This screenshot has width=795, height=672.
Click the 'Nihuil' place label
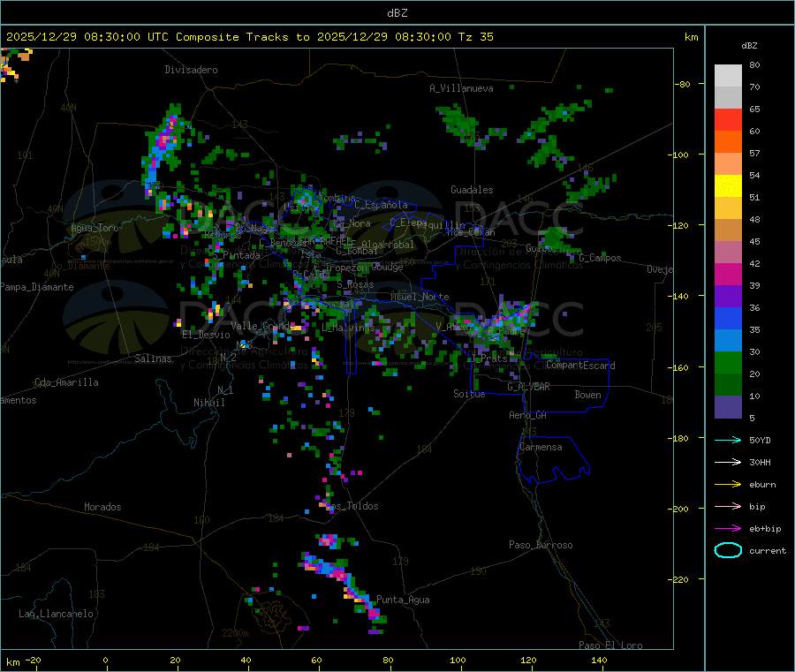click(208, 403)
